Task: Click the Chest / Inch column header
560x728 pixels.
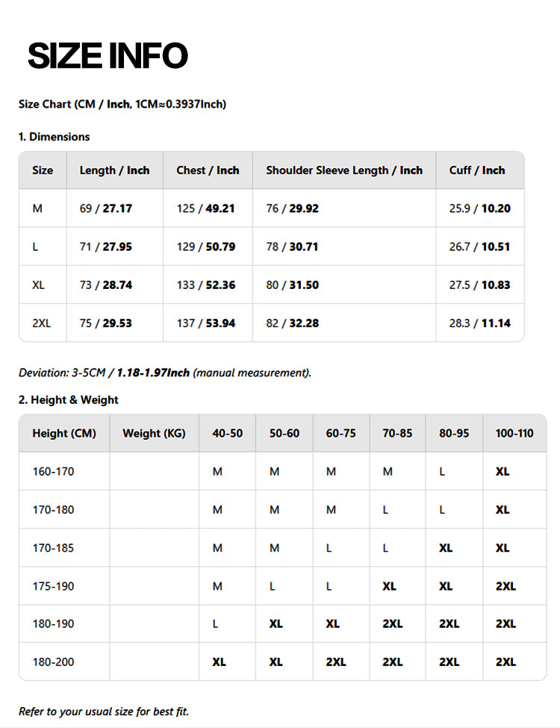Action: 208,170
